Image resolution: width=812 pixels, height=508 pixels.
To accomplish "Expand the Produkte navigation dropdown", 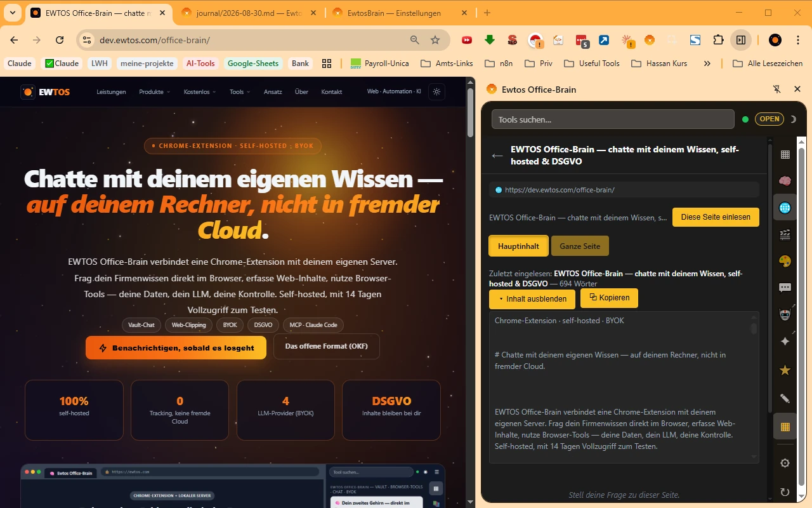I will click(x=155, y=91).
